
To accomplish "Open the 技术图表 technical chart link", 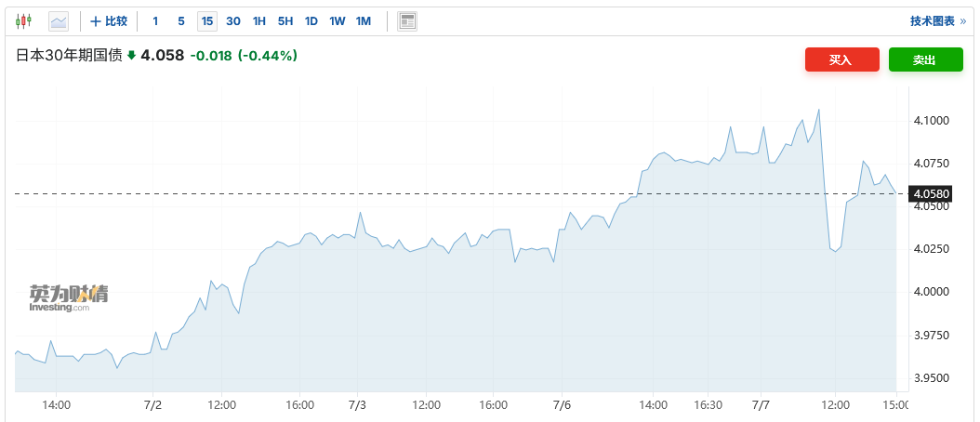I will pyautogui.click(x=938, y=21).
